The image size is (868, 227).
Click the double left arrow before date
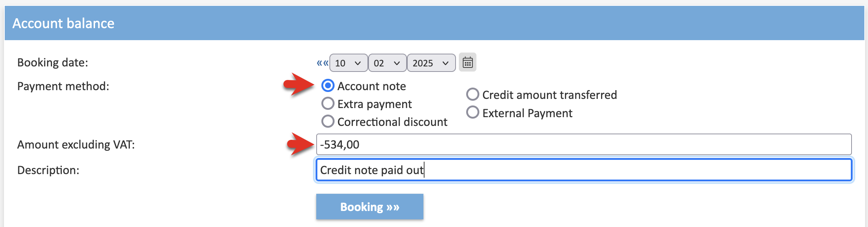[x=322, y=63]
